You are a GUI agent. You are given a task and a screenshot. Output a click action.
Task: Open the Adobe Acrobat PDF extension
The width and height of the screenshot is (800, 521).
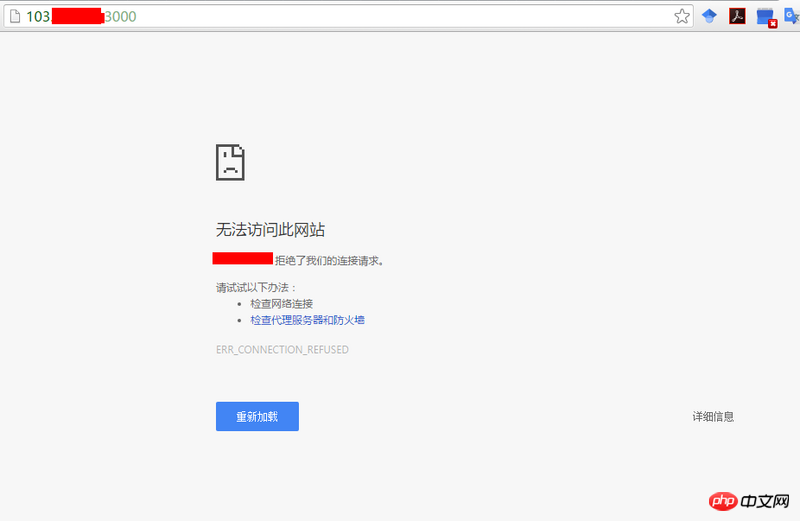pyautogui.click(x=737, y=16)
